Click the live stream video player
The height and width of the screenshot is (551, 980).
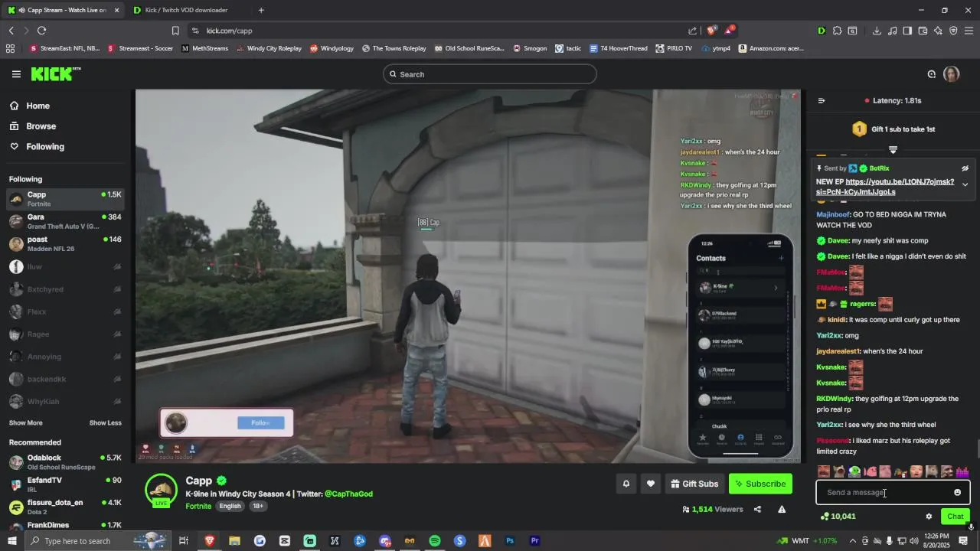468,276
